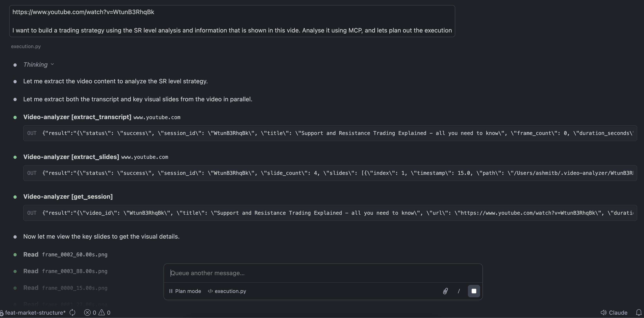This screenshot has width=644, height=318.
Task: Click the warnings triangle icon in status bar
Action: coord(102,313)
